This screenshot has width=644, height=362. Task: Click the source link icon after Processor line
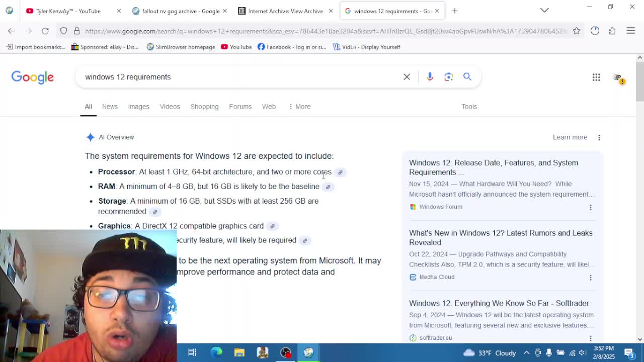pos(340,172)
